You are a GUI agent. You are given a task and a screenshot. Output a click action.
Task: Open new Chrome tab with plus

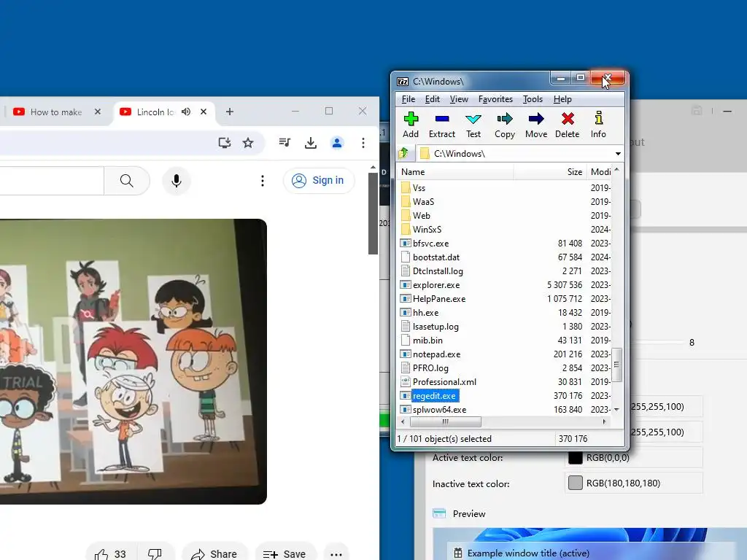tap(230, 112)
